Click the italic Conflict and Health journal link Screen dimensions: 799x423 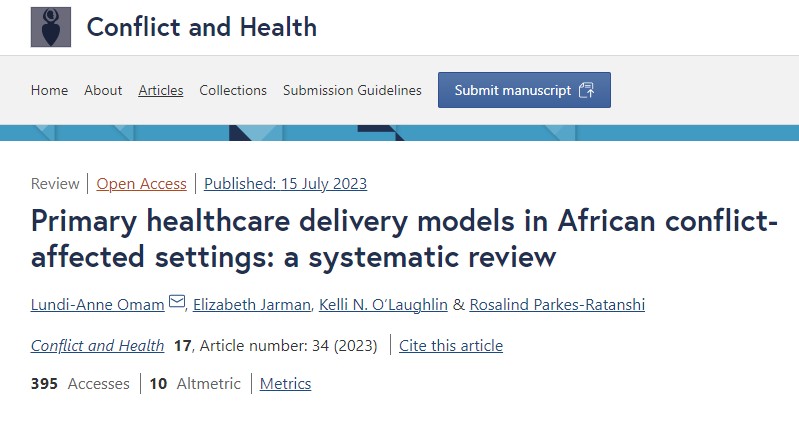click(x=97, y=346)
